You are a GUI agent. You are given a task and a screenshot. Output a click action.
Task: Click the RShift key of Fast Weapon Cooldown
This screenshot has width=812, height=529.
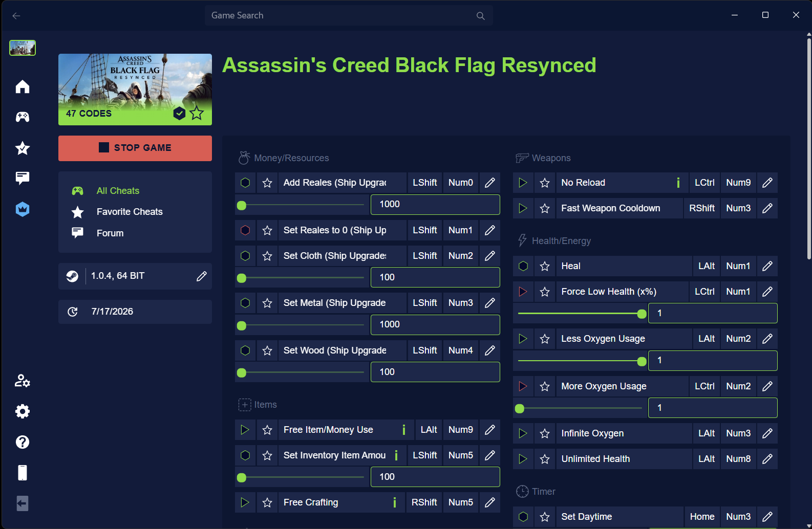pos(702,208)
